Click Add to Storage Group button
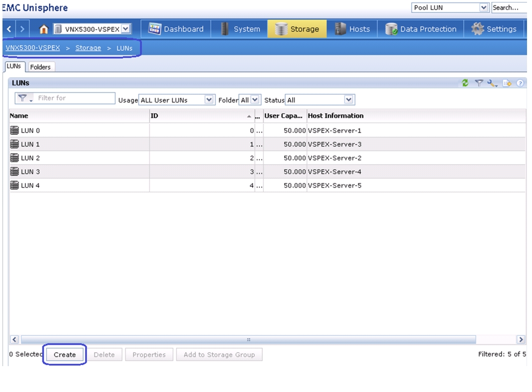 pyautogui.click(x=219, y=355)
